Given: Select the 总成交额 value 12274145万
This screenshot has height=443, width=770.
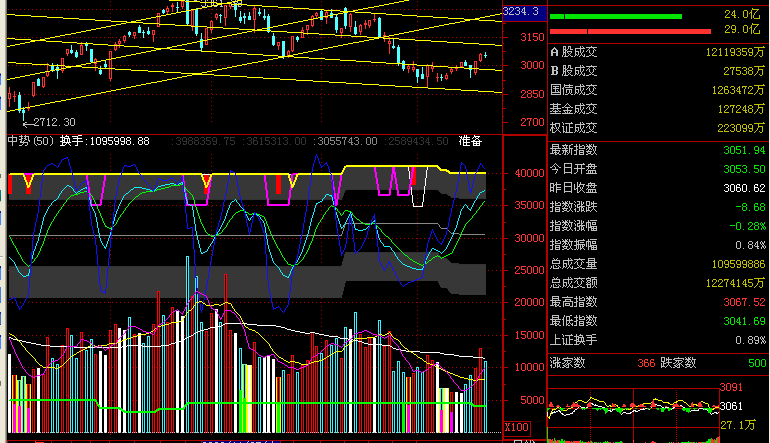Looking at the screenshot, I should click(x=735, y=283).
